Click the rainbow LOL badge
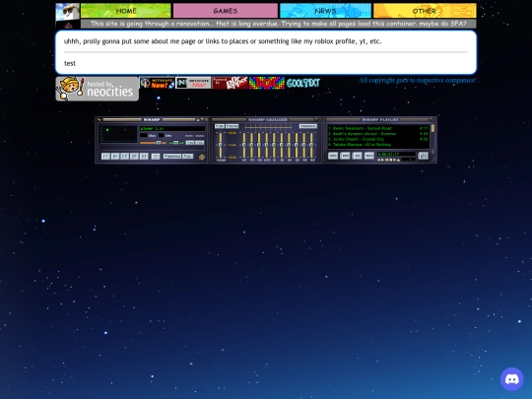Image resolution: width=532 pixels, height=399 pixels. [267, 83]
